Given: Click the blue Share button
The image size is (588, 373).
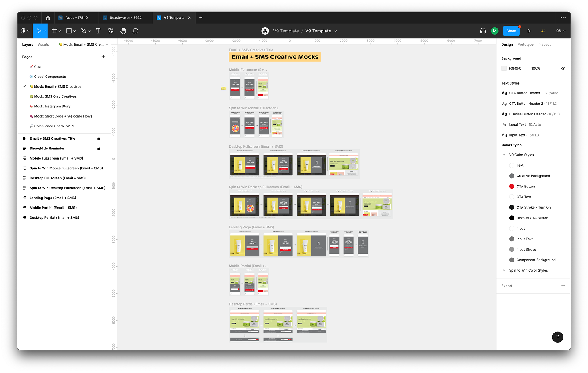Looking at the screenshot, I should [511, 31].
